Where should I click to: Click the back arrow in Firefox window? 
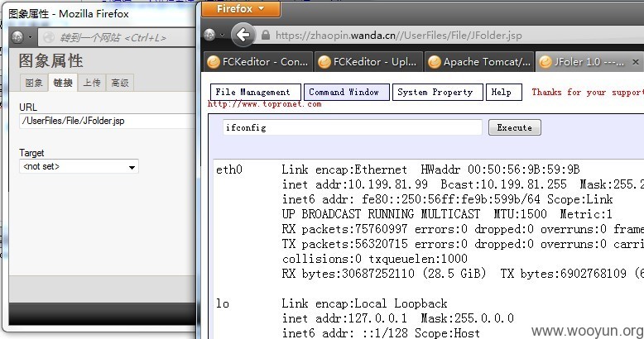[x=243, y=36]
